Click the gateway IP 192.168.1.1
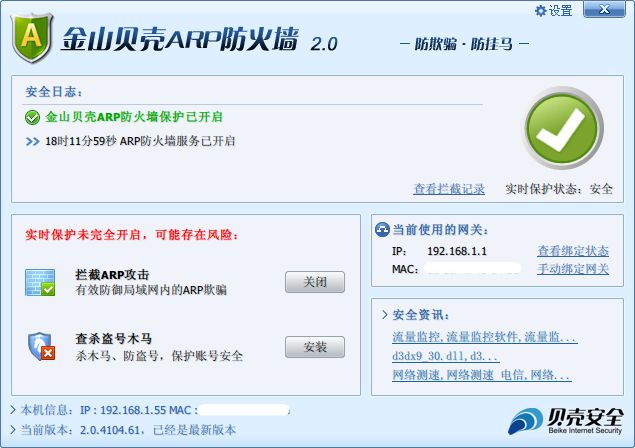The height and width of the screenshot is (448, 635). click(x=457, y=251)
